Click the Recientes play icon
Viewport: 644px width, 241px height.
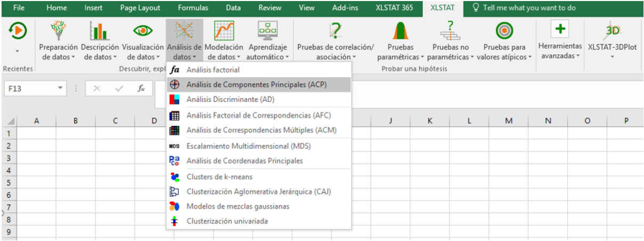[18, 32]
